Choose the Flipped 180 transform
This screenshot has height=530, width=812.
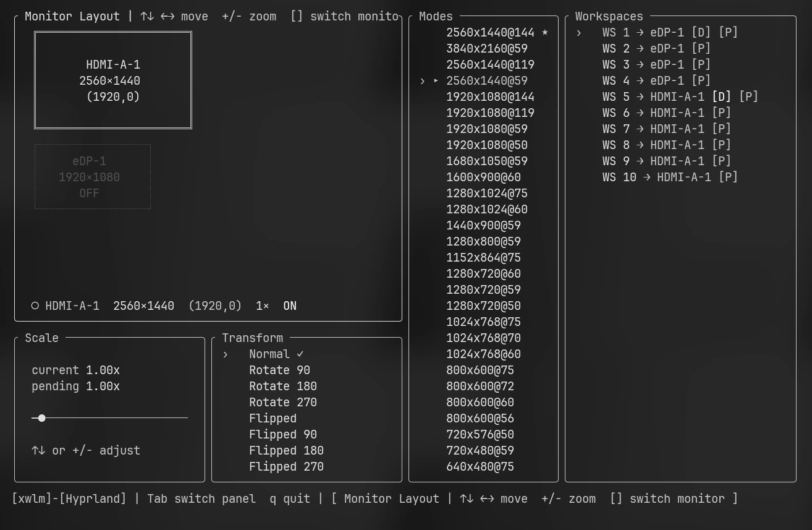(x=286, y=450)
